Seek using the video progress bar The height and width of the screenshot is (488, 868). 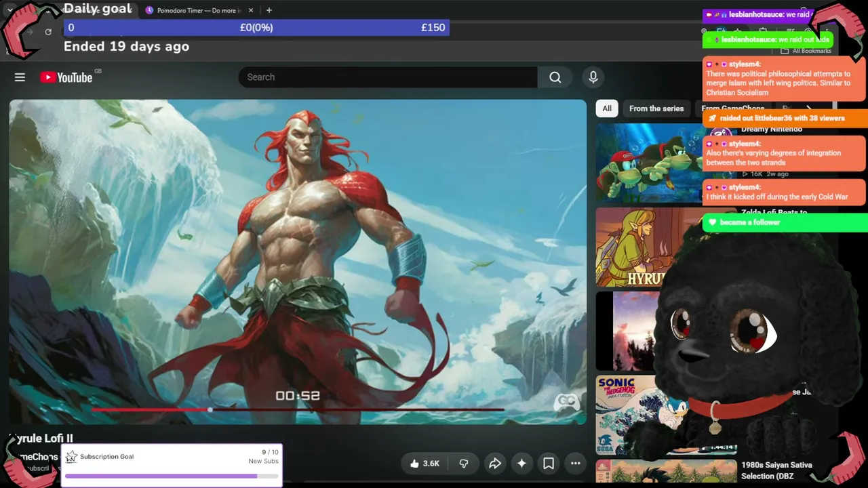coord(297,409)
